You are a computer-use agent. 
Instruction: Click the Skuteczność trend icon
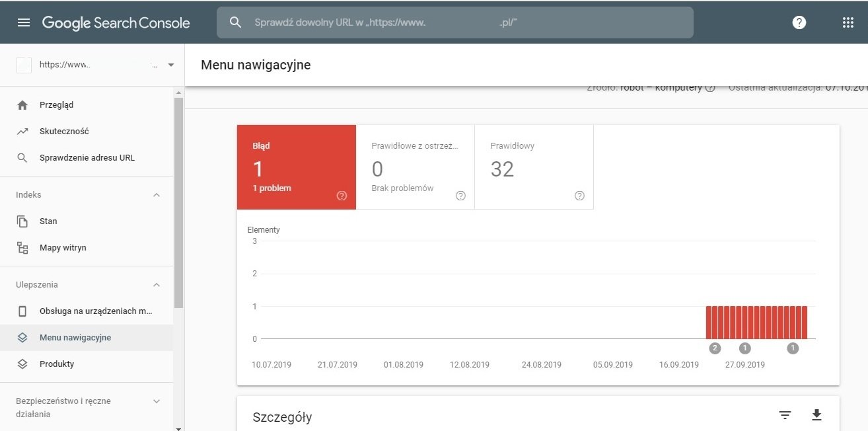[22, 132]
